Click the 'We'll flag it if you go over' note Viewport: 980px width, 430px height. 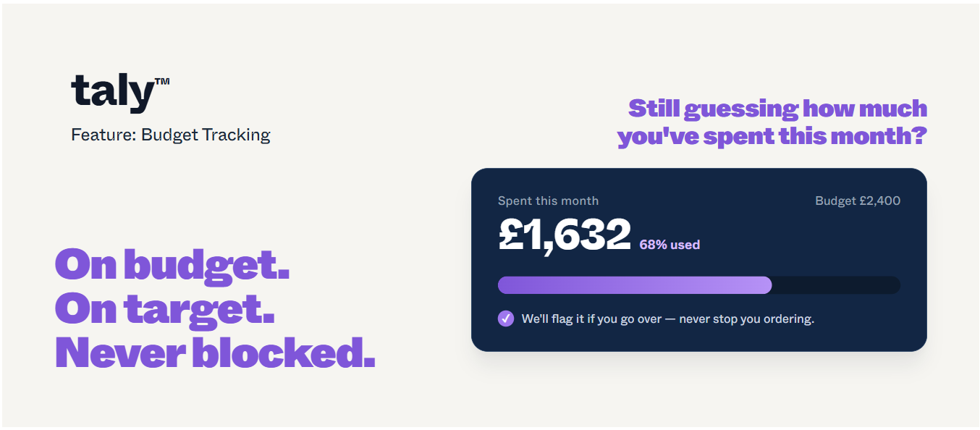(591, 319)
